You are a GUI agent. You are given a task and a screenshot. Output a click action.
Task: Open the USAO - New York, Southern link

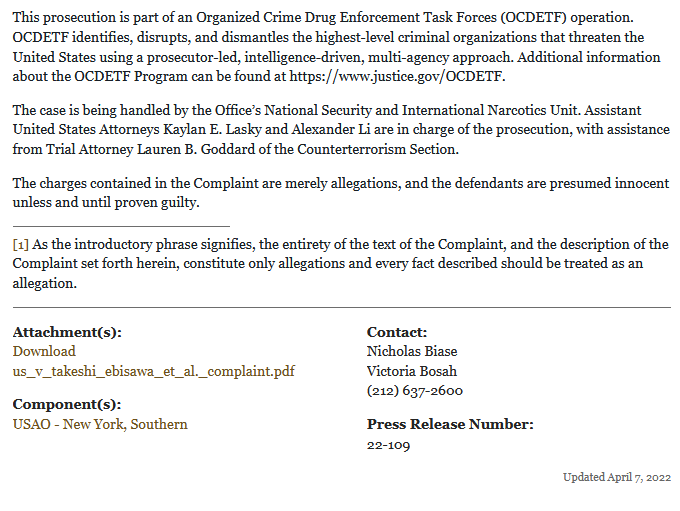[100, 424]
